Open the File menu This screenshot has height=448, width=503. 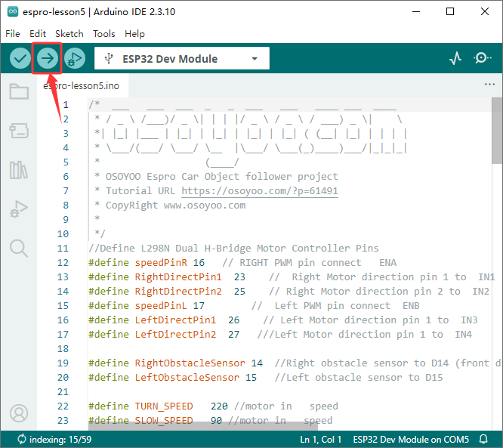point(13,34)
